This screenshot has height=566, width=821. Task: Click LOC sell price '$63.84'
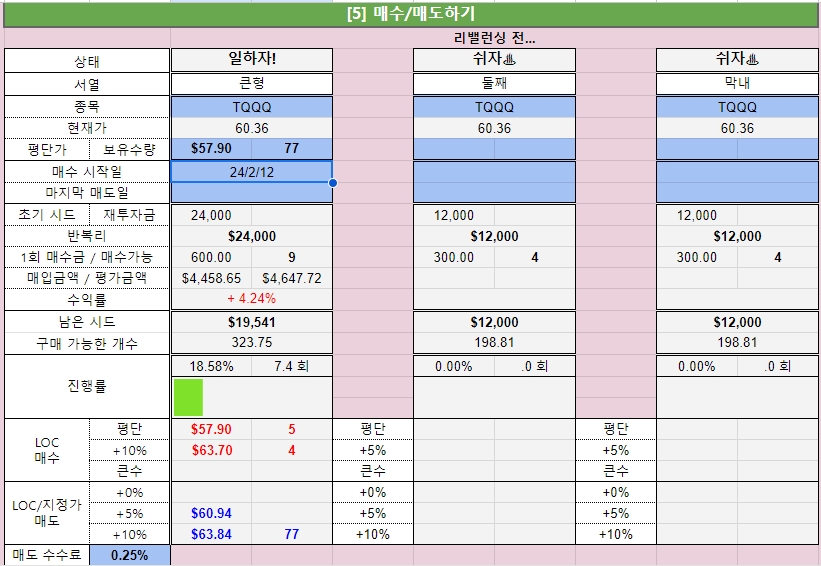211,534
